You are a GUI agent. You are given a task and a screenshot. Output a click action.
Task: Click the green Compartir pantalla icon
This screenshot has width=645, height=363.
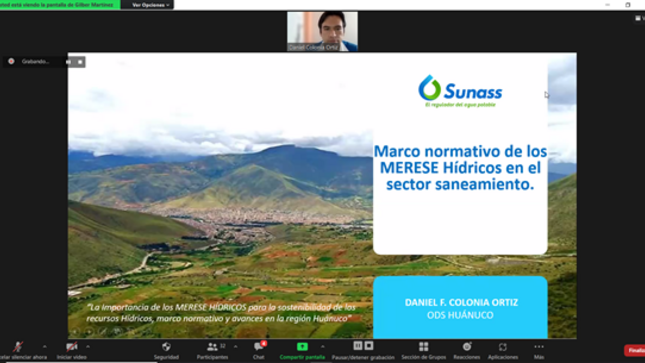click(x=302, y=347)
